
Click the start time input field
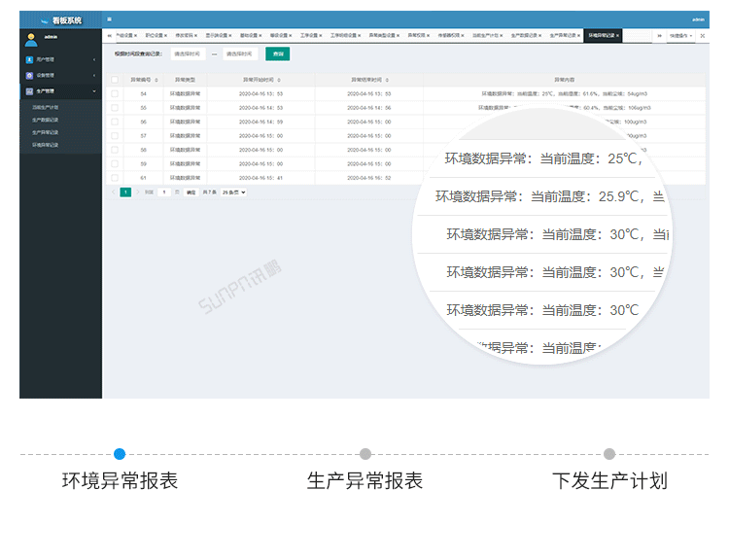(189, 54)
